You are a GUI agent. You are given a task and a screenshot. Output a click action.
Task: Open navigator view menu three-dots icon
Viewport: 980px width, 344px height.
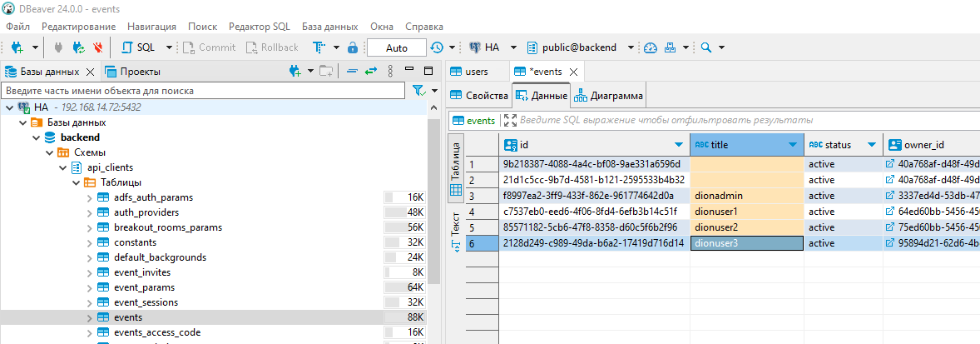point(390,72)
